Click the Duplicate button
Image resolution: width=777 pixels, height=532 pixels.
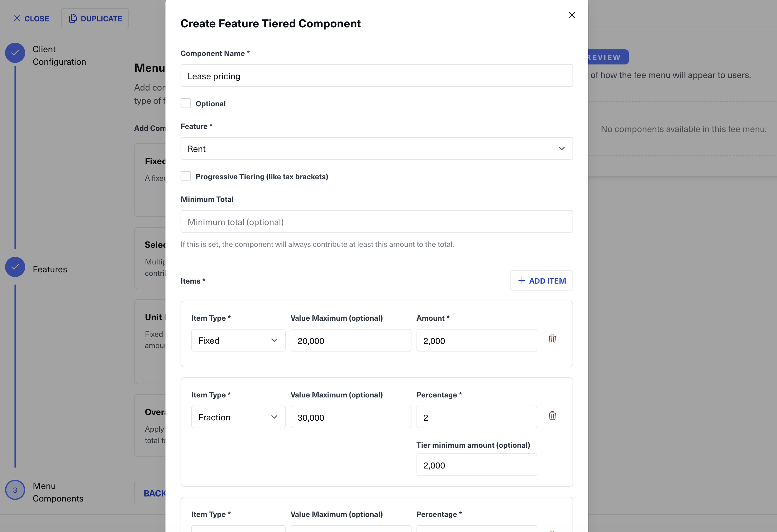(95, 18)
